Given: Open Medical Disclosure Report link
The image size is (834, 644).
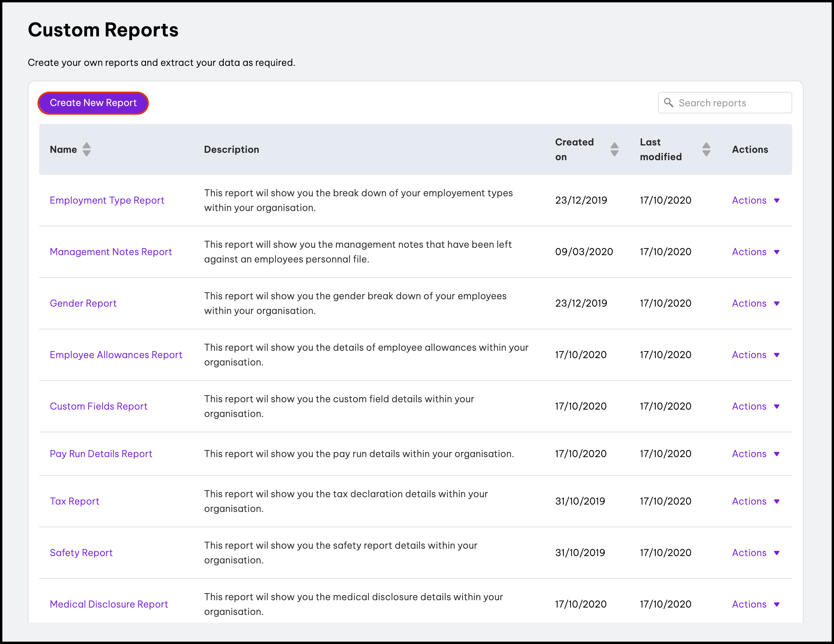Looking at the screenshot, I should coord(109,604).
